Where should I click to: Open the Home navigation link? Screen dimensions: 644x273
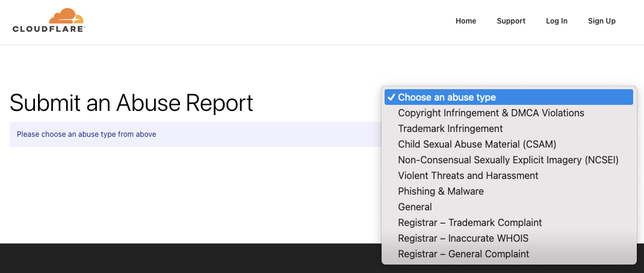466,21
